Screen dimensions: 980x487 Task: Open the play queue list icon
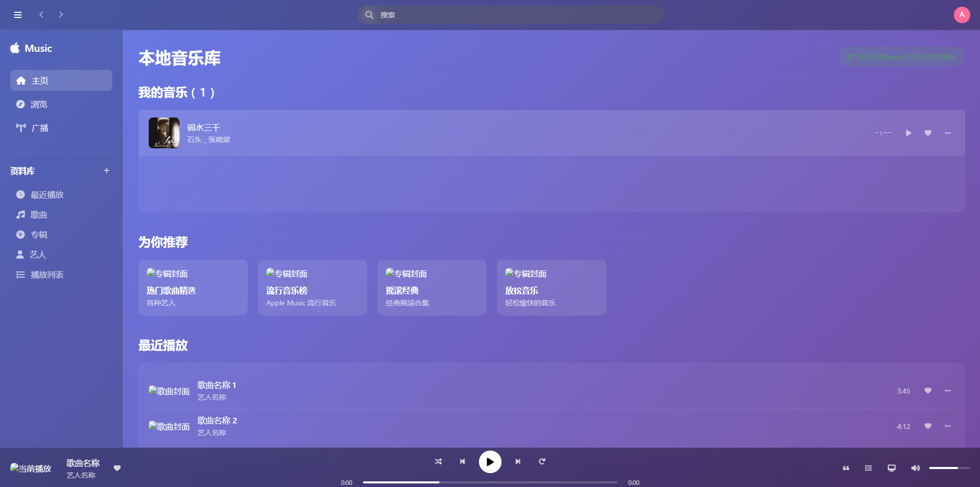[868, 468]
